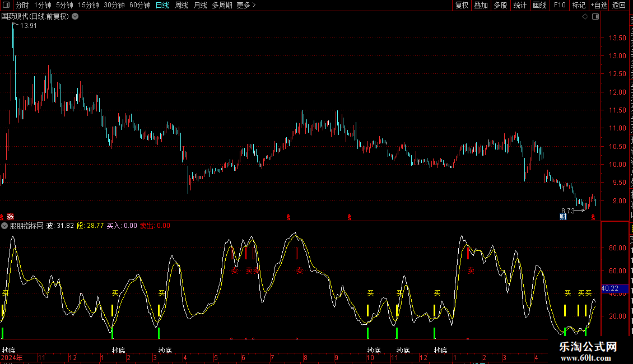Click the 13.91 high price label
This screenshot has width=633, height=364.
pos(28,25)
